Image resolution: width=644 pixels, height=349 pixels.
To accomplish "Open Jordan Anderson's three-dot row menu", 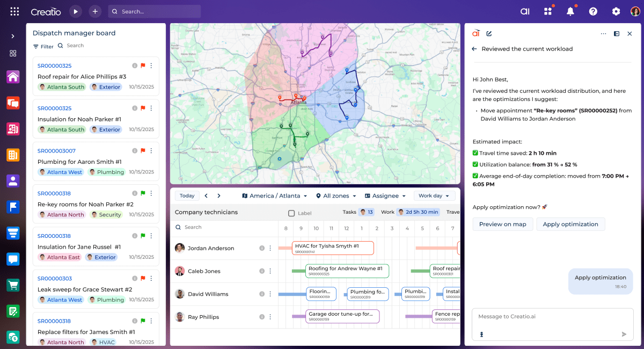I will tap(270, 248).
